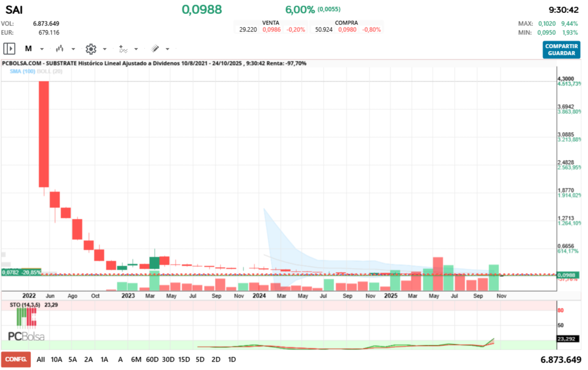Click the PCBolsa logo
588x370 pixels.
coord(26,325)
